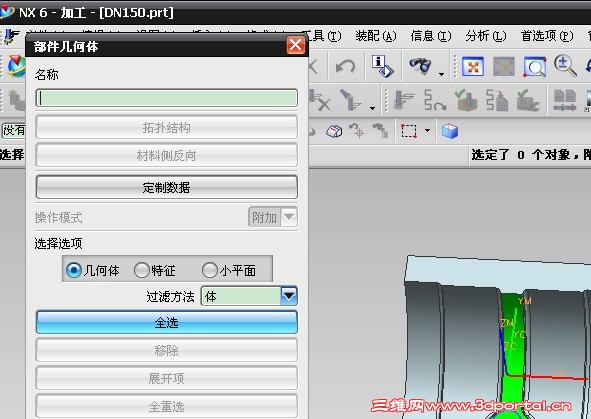Image resolution: width=591 pixels, height=419 pixels.
Task: Click the edit tool path icon
Action: [x=351, y=100]
